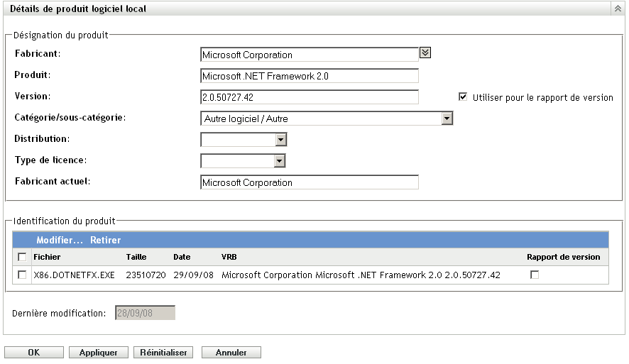Click Modifier in the identification toolbar
This screenshot has width=629, height=364.
(x=60, y=241)
